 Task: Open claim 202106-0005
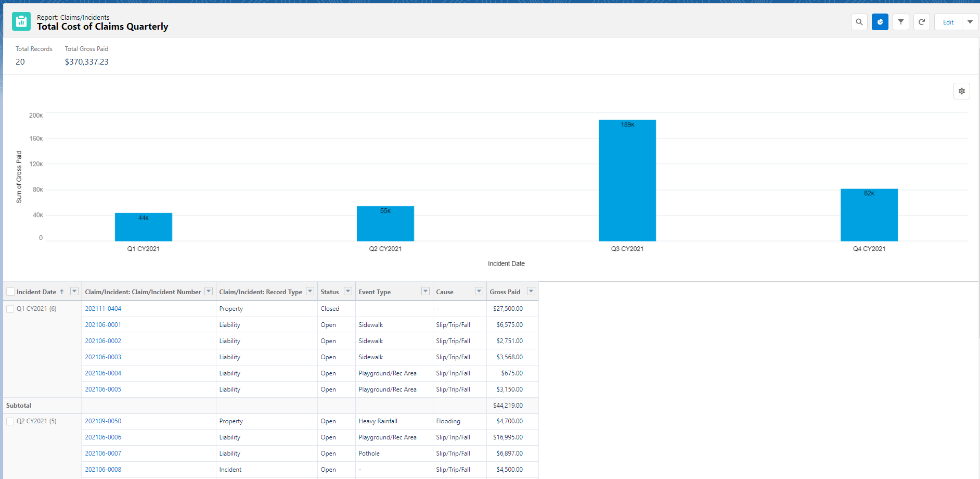pos(103,389)
